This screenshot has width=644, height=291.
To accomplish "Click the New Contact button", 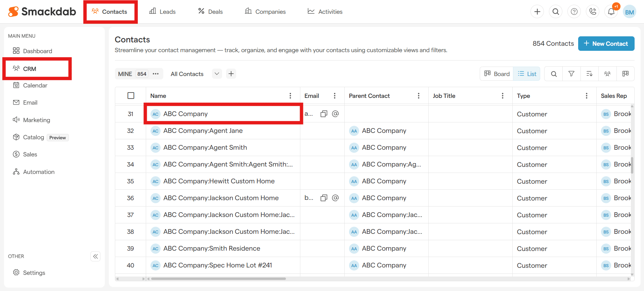I will (606, 44).
